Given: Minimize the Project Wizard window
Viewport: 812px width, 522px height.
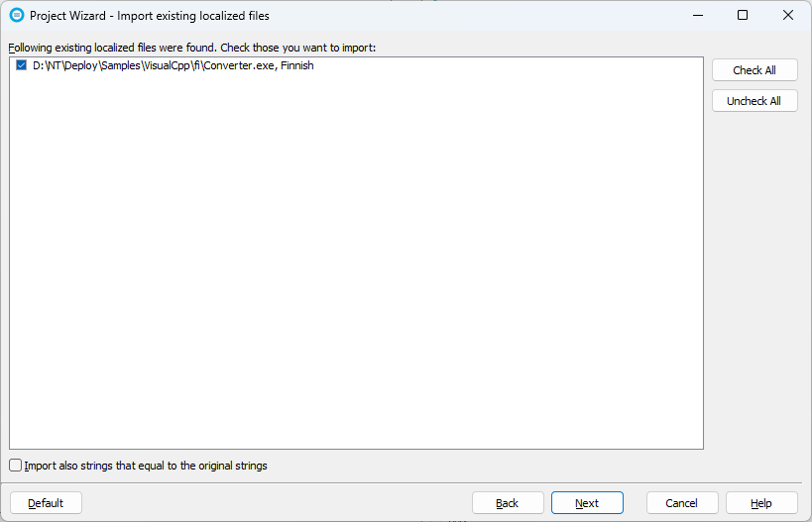Looking at the screenshot, I should point(697,16).
